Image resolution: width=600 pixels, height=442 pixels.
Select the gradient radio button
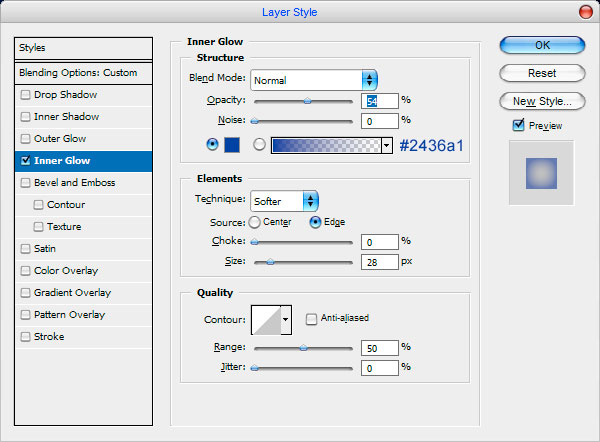point(259,145)
